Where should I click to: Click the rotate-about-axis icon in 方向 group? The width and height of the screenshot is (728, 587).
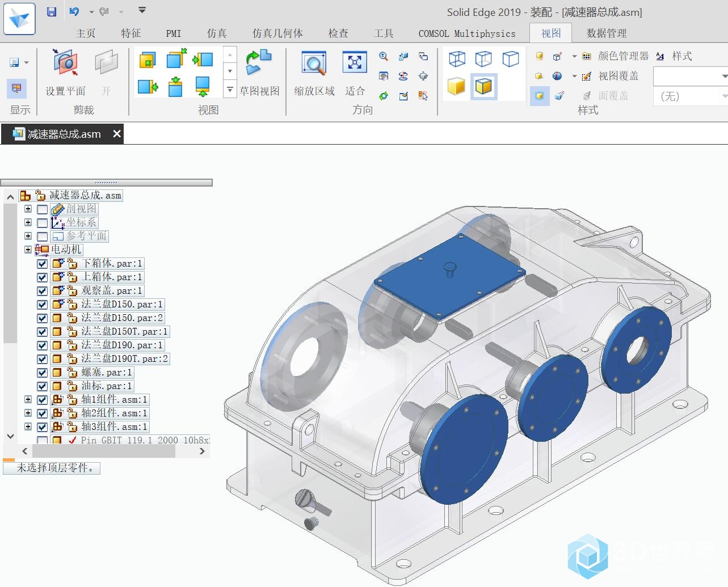(403, 76)
